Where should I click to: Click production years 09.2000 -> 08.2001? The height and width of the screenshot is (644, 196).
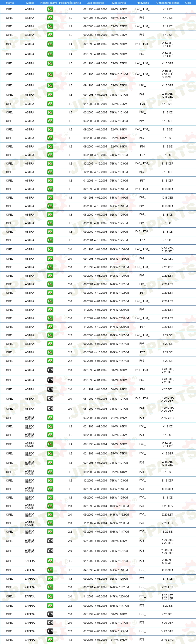[95, 276]
